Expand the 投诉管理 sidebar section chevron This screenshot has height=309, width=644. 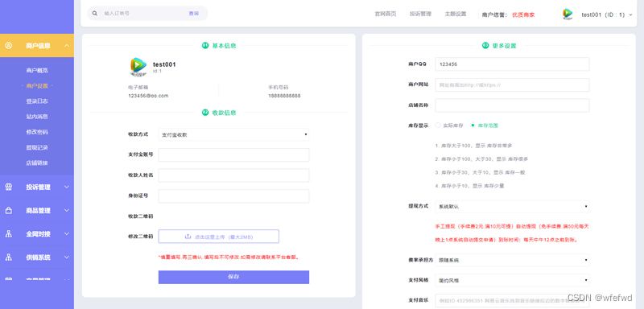pyautogui.click(x=67, y=187)
